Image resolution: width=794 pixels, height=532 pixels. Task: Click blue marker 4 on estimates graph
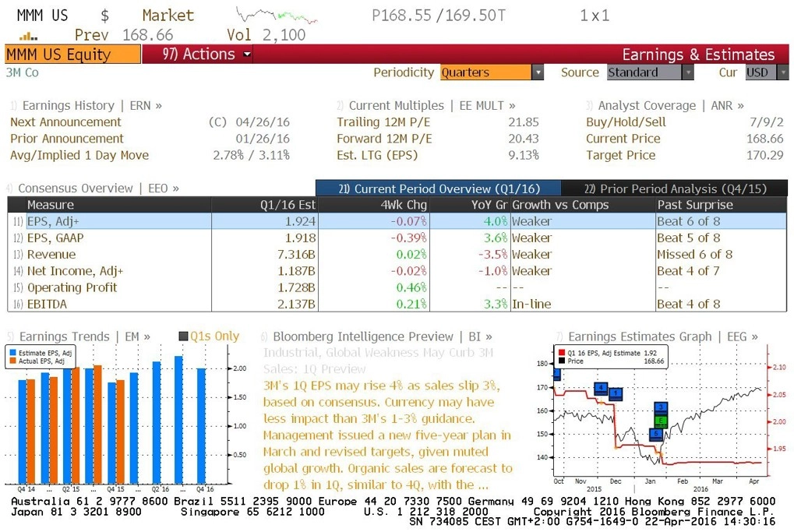point(601,388)
